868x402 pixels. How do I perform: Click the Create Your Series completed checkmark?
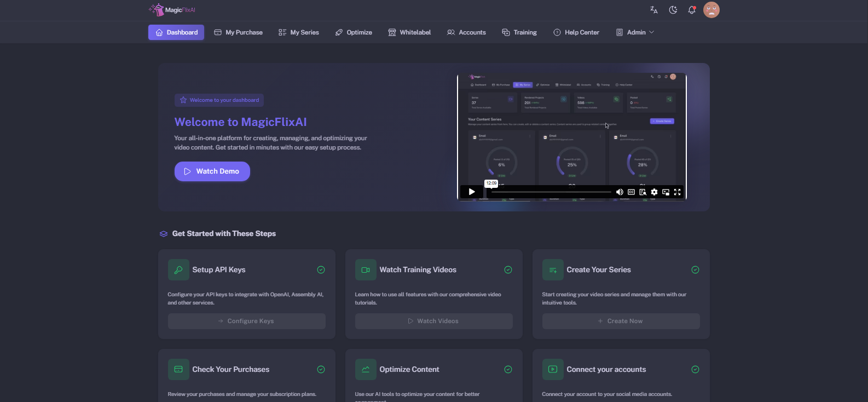(696, 270)
